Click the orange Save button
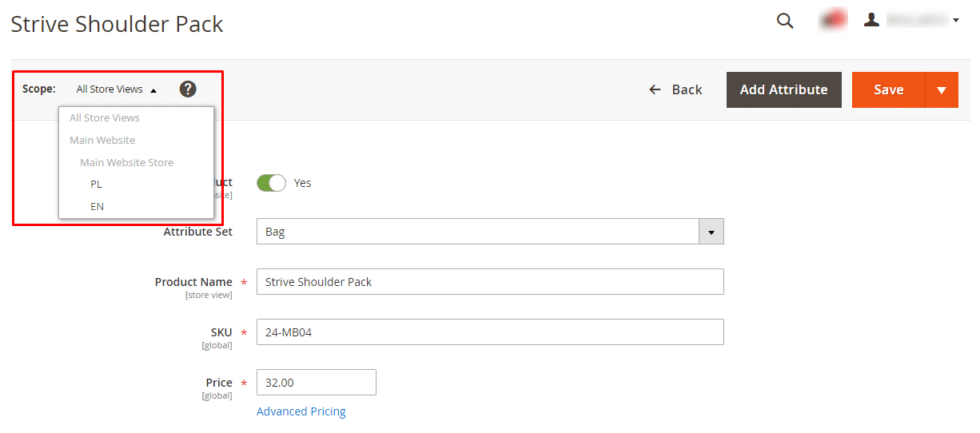Screen dimensions: 980x433 point(888,90)
